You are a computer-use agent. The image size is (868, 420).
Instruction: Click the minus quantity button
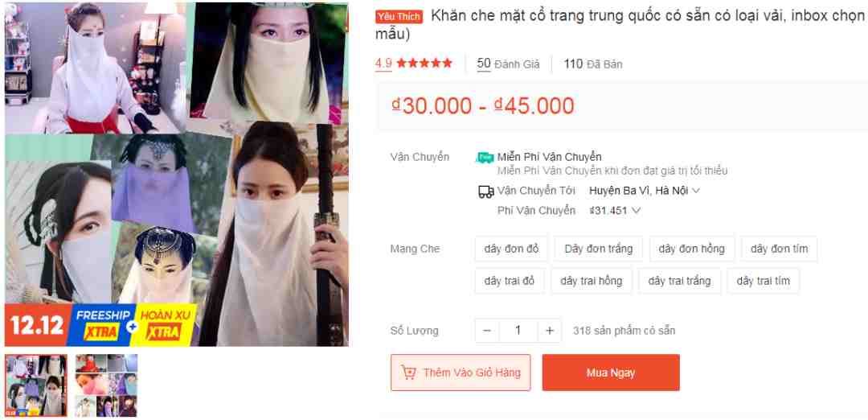[487, 331]
